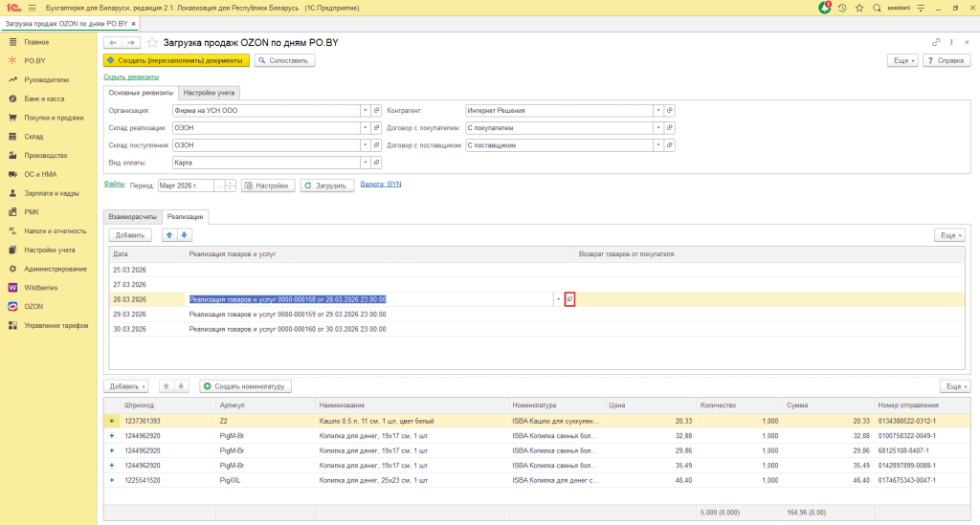Activate Загрузка продаж OZON window tab
This screenshot has width=980, height=525.
[x=66, y=23]
